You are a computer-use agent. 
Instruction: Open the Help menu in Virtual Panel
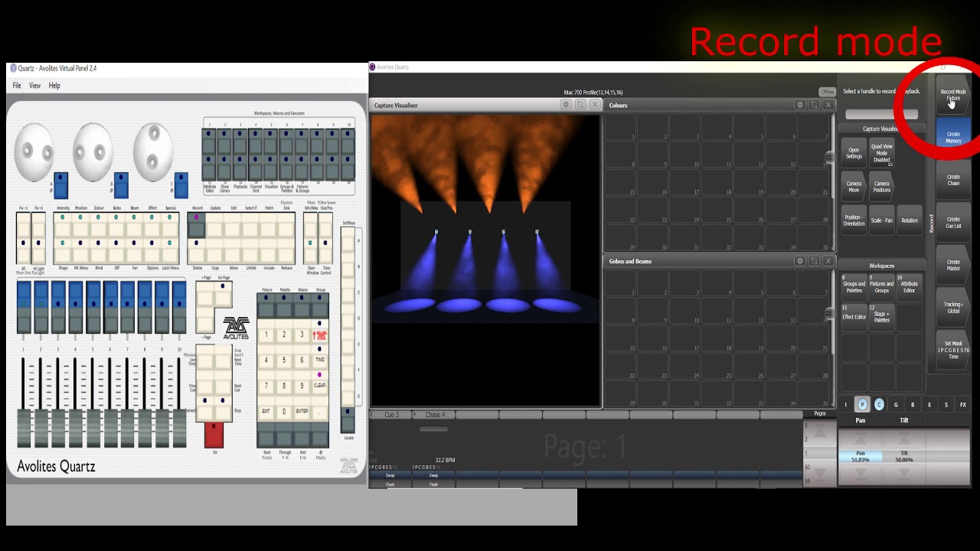(x=54, y=86)
